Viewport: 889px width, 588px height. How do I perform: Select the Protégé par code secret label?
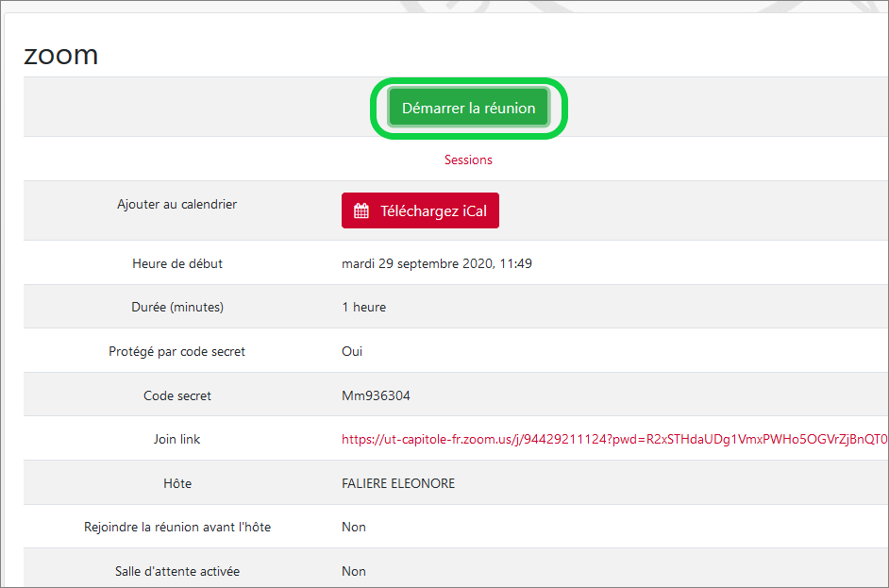point(176,351)
